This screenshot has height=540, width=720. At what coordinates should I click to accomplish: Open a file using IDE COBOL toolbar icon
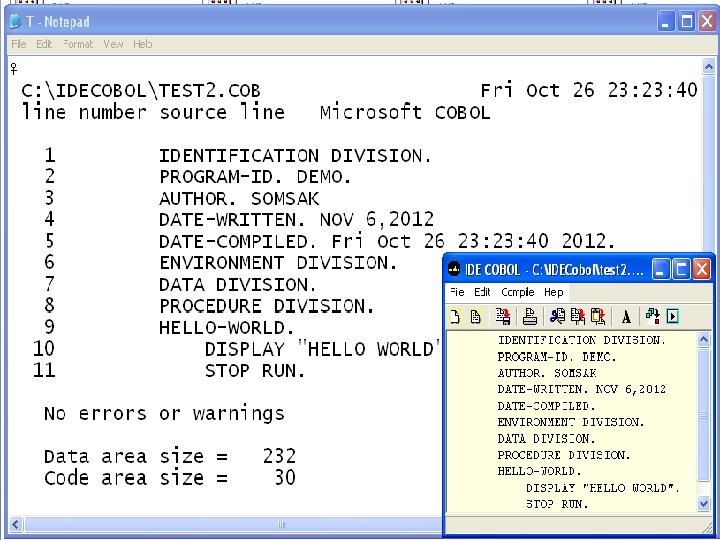pyautogui.click(x=476, y=316)
